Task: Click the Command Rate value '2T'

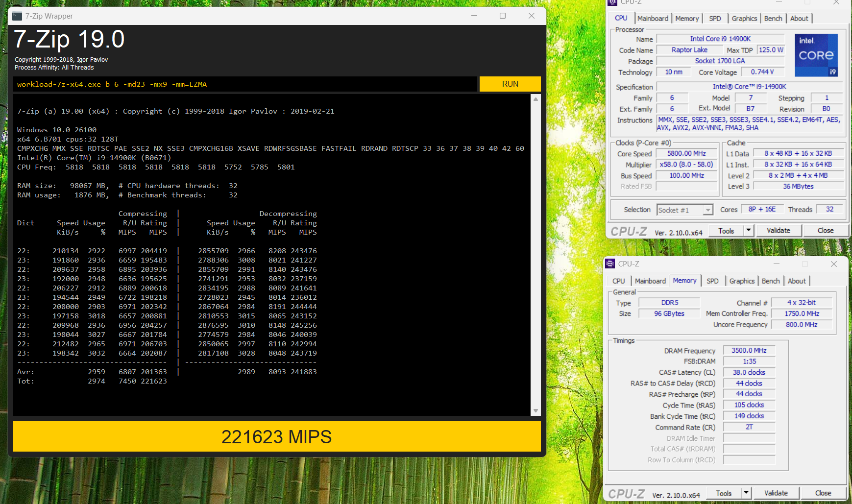Action: 749,427
